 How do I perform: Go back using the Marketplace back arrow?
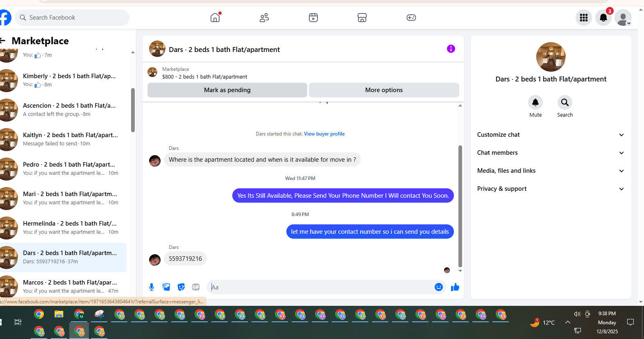[3, 41]
